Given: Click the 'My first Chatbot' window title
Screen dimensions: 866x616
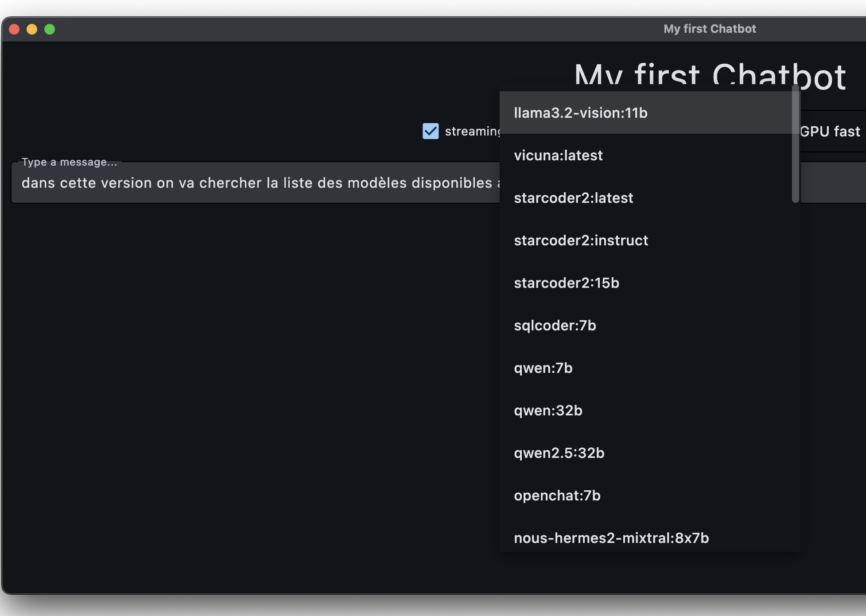Looking at the screenshot, I should coord(710,29).
